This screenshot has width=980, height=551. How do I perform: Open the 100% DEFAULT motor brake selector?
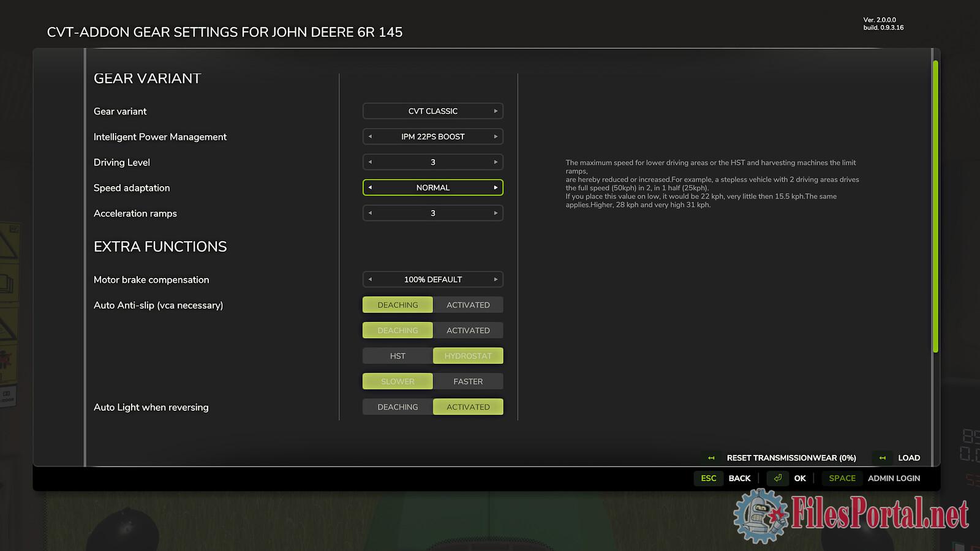click(x=432, y=280)
